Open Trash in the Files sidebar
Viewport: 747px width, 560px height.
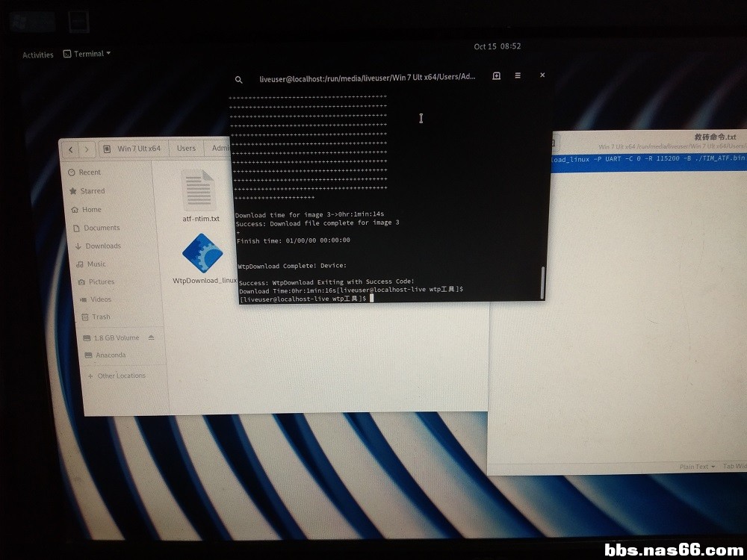pyautogui.click(x=96, y=317)
